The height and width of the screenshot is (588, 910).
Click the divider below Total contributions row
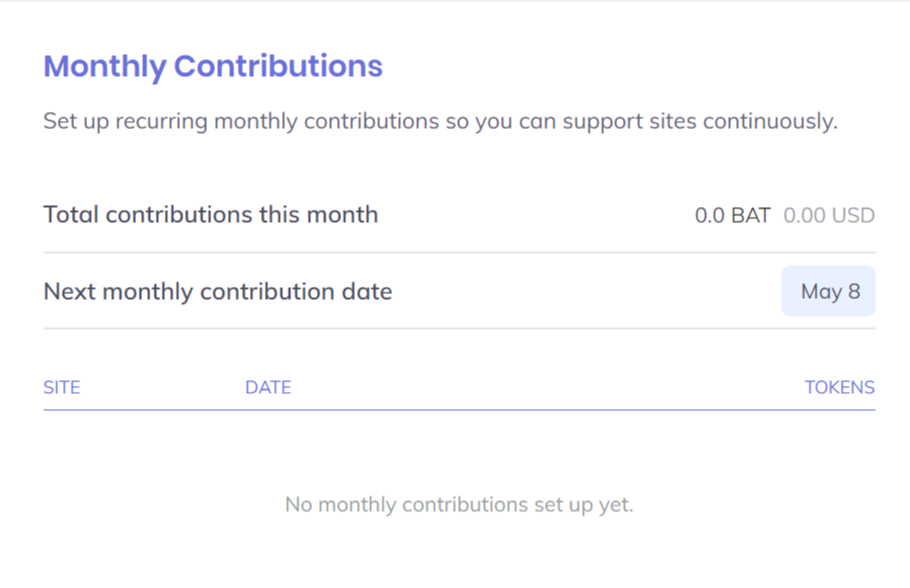click(459, 252)
